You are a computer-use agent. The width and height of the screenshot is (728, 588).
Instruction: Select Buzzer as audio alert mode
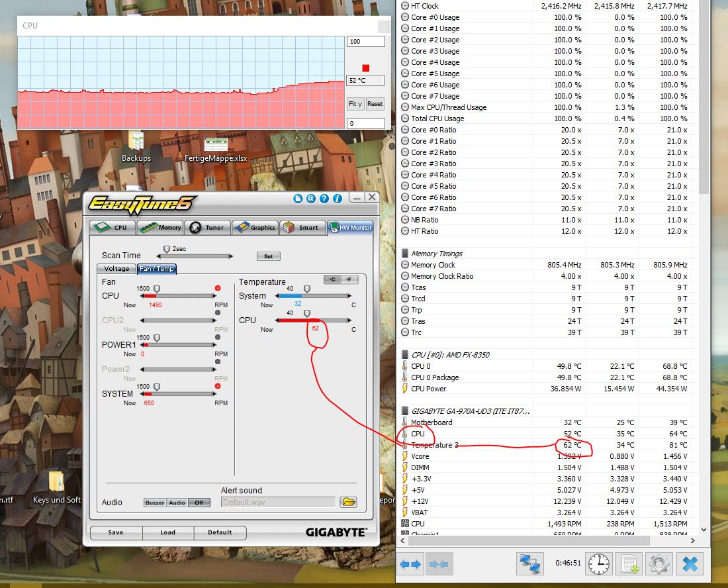(x=155, y=503)
